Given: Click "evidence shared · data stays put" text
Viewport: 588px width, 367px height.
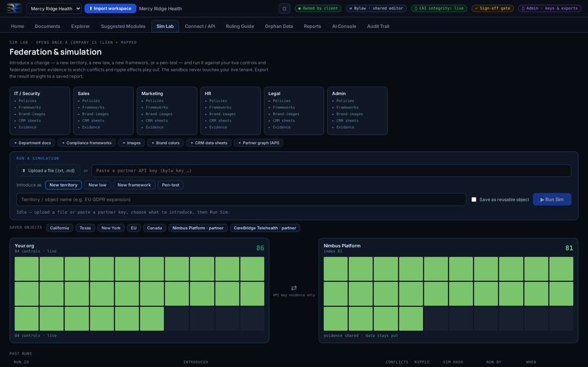Looking at the screenshot, I should click(x=360, y=335).
